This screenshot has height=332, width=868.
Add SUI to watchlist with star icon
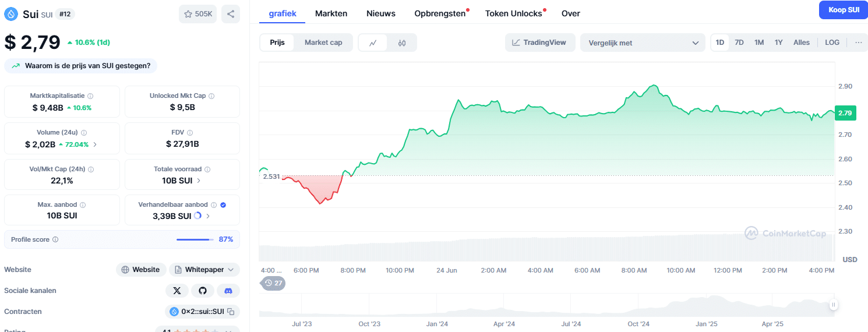coord(198,14)
